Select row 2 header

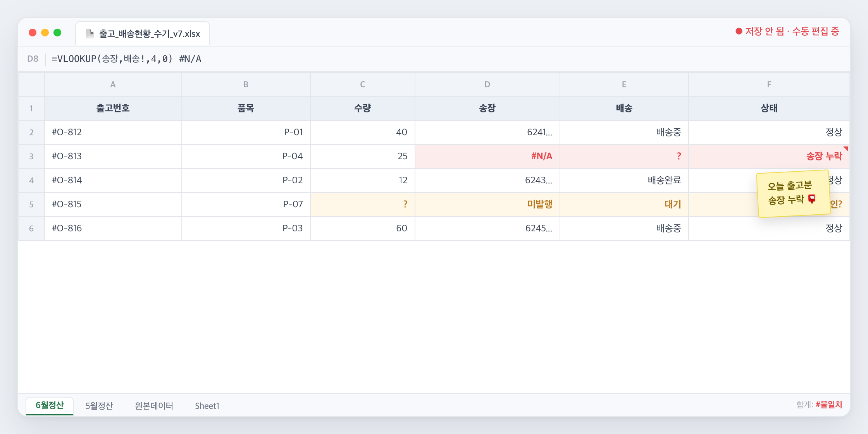coord(31,133)
